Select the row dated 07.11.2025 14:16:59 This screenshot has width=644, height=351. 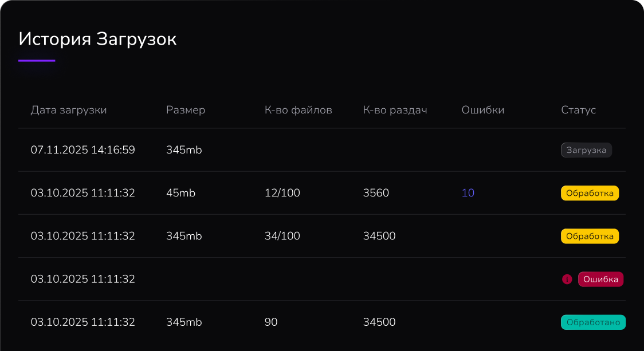83,150
